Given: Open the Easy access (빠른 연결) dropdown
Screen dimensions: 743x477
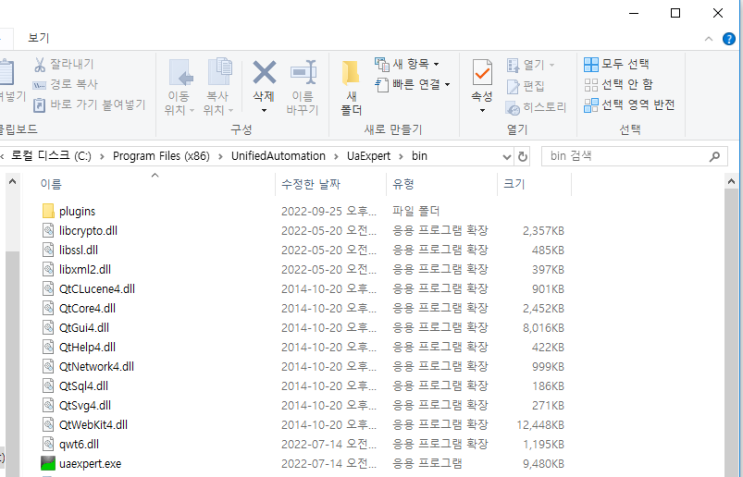Looking at the screenshot, I should [x=412, y=84].
